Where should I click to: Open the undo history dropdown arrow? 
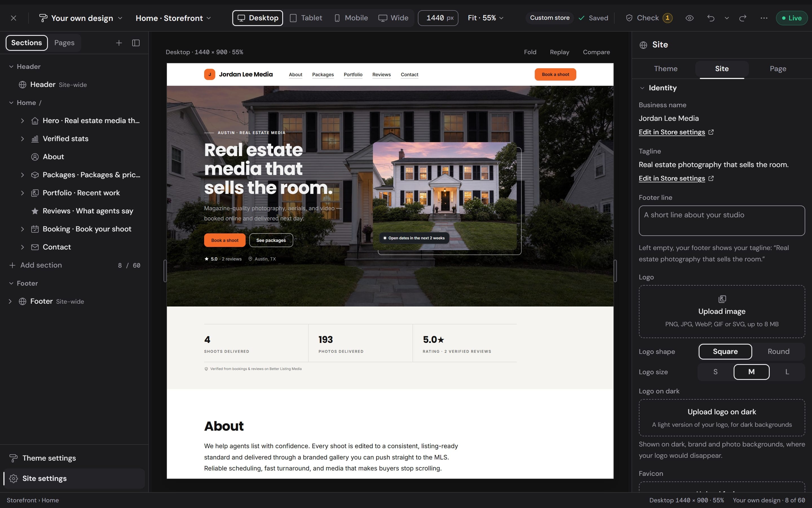click(x=727, y=18)
